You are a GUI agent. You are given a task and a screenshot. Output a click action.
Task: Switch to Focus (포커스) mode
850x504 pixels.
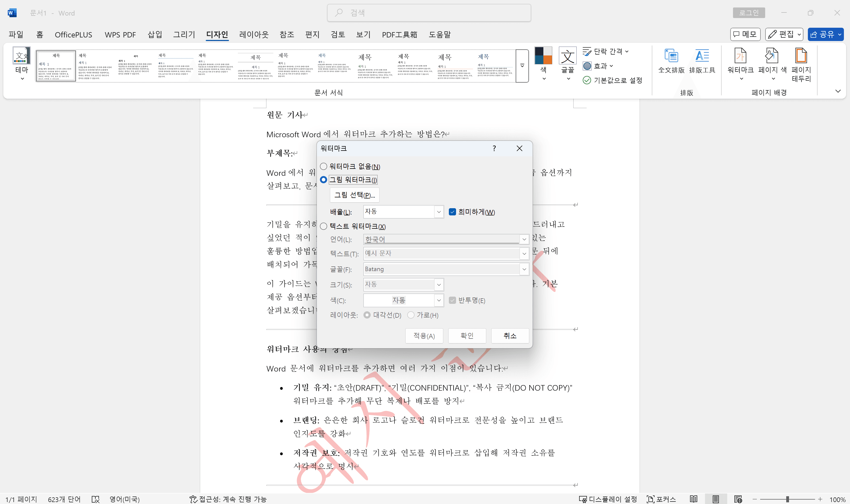click(661, 499)
